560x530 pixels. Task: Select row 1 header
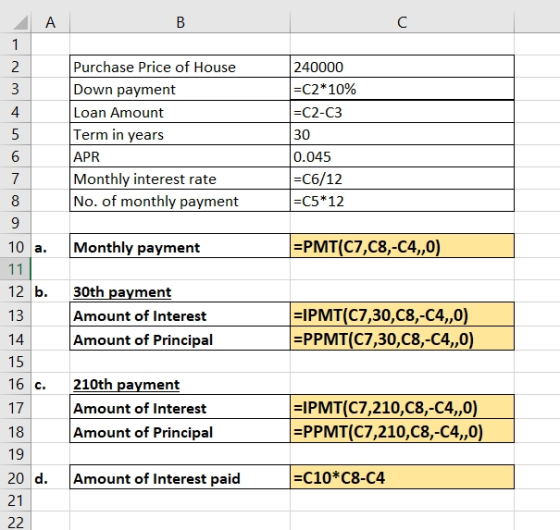(15, 45)
